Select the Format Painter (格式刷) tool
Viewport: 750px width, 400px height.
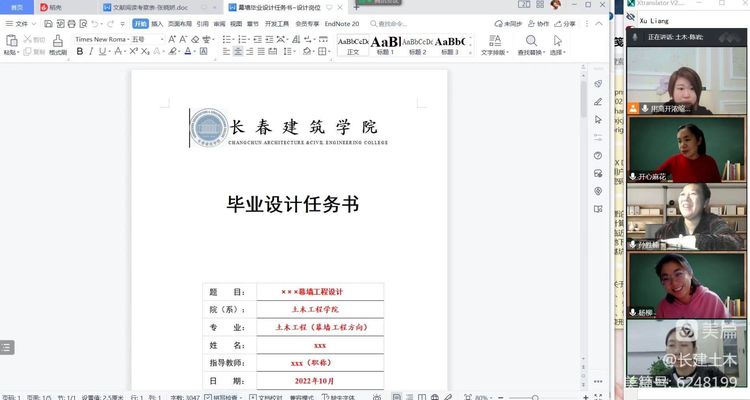pyautogui.click(x=58, y=44)
